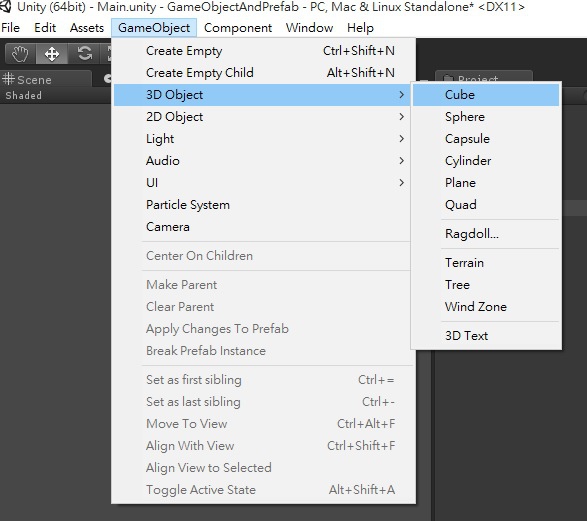Open the File menu
587x521 pixels.
coord(10,28)
